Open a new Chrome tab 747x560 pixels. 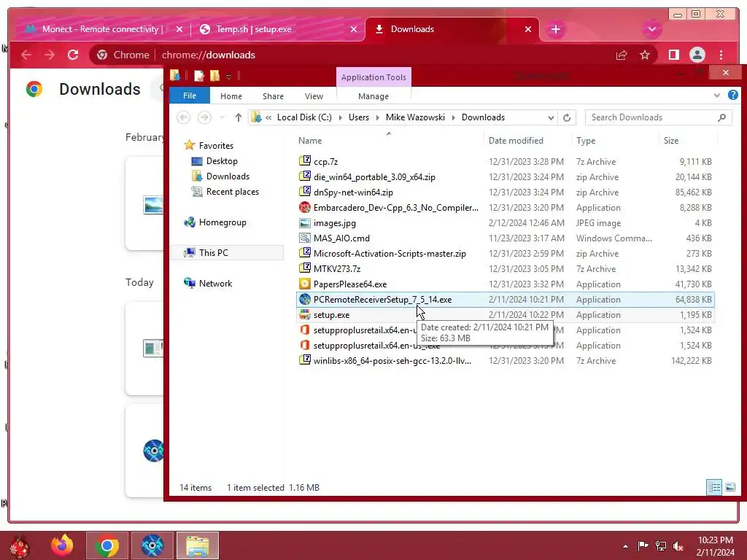click(x=555, y=29)
